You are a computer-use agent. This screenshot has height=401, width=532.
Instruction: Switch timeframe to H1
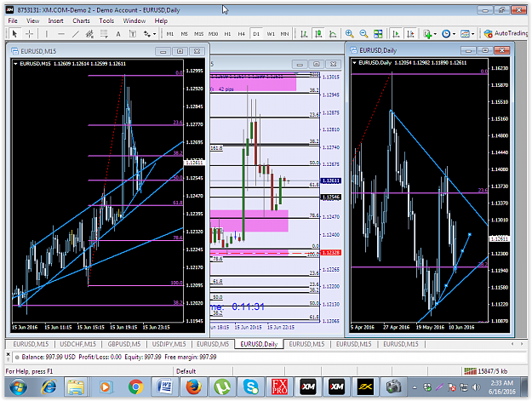point(227,34)
